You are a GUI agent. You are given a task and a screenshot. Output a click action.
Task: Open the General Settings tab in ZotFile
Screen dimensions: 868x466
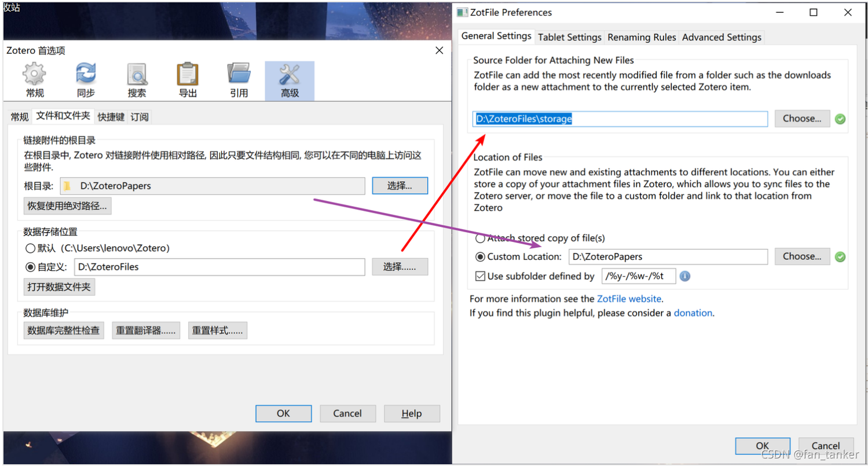(x=496, y=36)
